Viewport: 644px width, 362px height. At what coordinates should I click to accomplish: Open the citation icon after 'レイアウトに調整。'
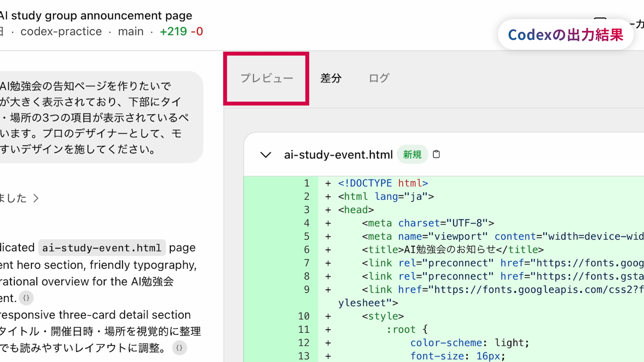pos(179,348)
